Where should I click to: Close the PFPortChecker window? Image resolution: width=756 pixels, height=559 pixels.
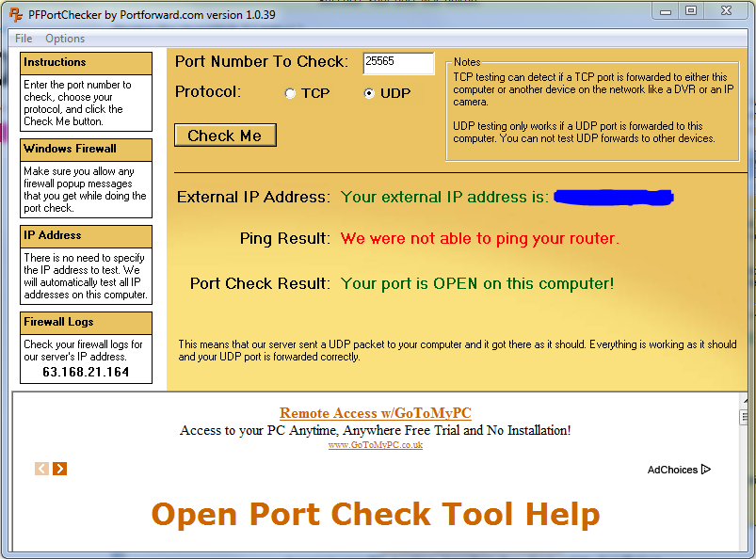point(726,11)
